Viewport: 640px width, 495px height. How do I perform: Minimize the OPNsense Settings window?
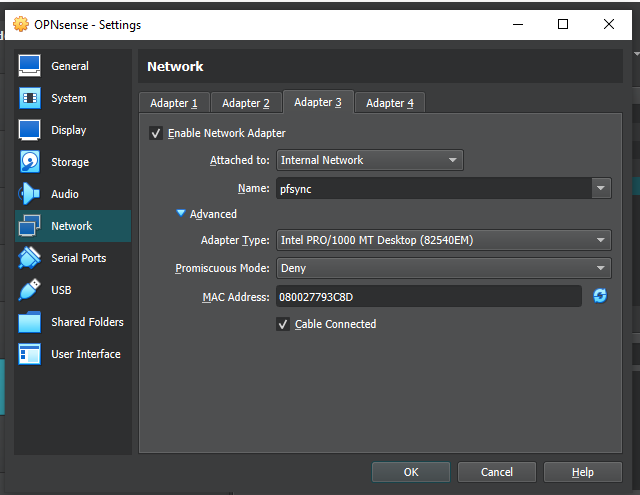click(518, 24)
